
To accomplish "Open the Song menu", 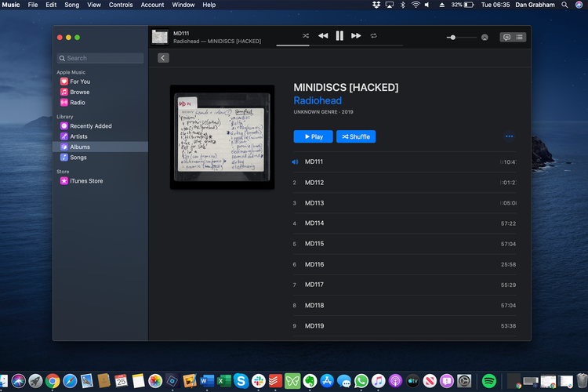I will point(71,5).
